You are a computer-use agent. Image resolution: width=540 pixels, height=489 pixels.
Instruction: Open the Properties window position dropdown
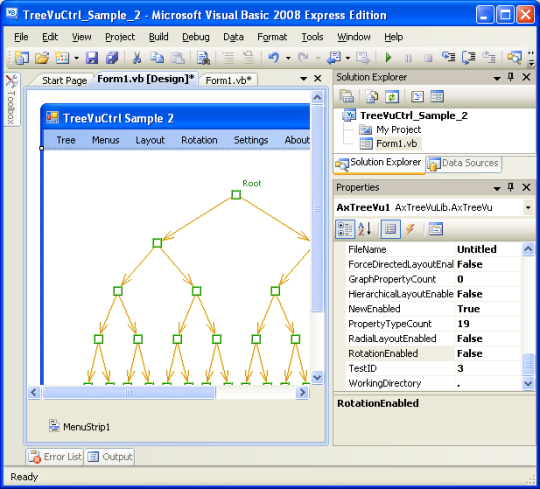point(497,188)
